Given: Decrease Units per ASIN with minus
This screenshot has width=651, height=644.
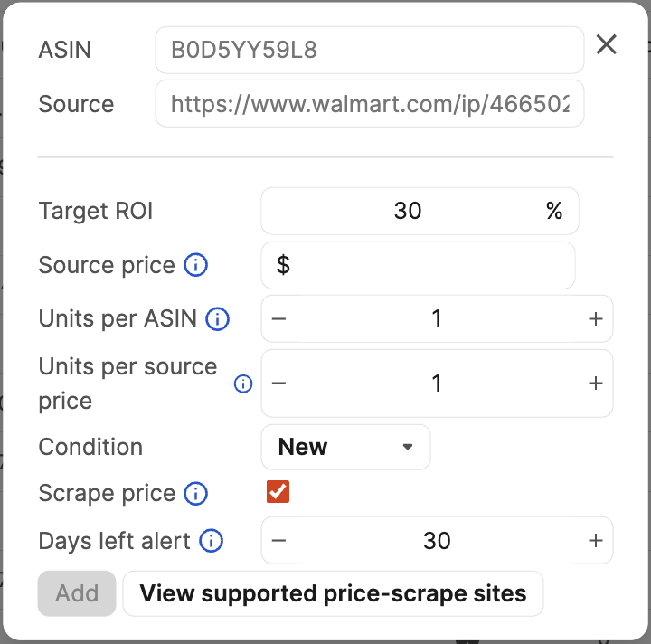Looking at the screenshot, I should click(x=278, y=319).
